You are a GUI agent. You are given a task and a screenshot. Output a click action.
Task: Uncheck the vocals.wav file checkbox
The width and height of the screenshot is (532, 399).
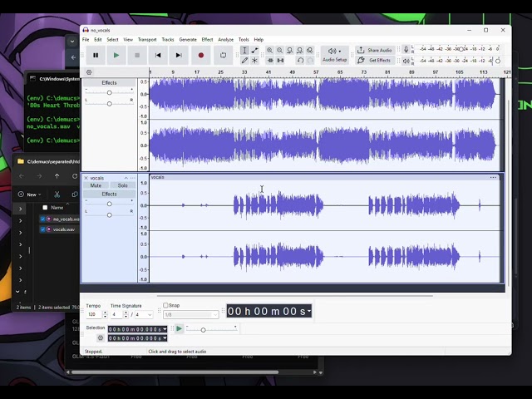coord(42,229)
